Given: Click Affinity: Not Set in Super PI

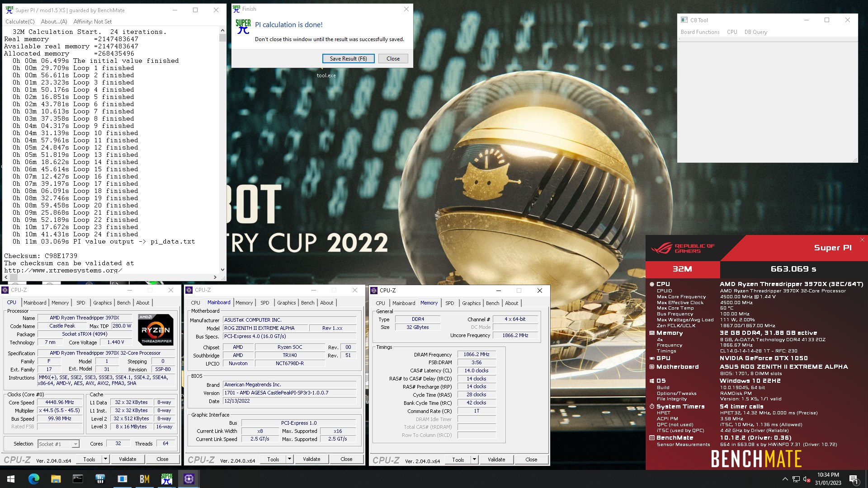Looking at the screenshot, I should coord(92,22).
